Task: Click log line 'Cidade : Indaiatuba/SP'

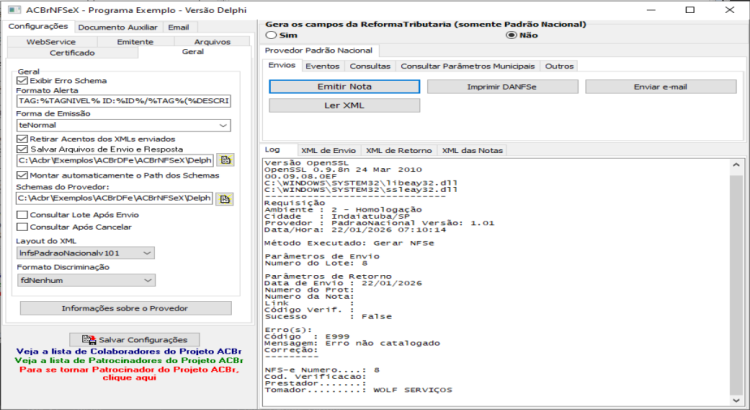Action: 337,216
